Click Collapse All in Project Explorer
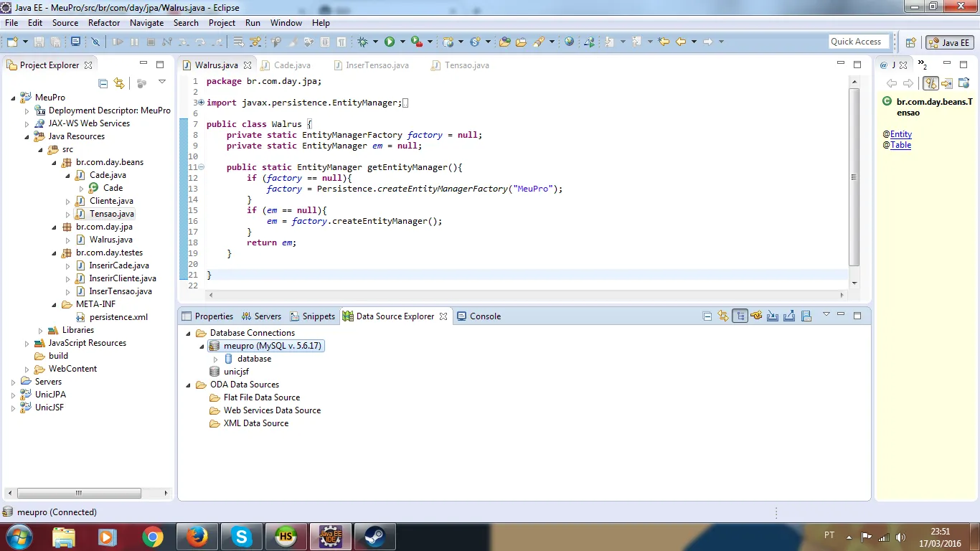This screenshot has height=551, width=980. [x=103, y=83]
